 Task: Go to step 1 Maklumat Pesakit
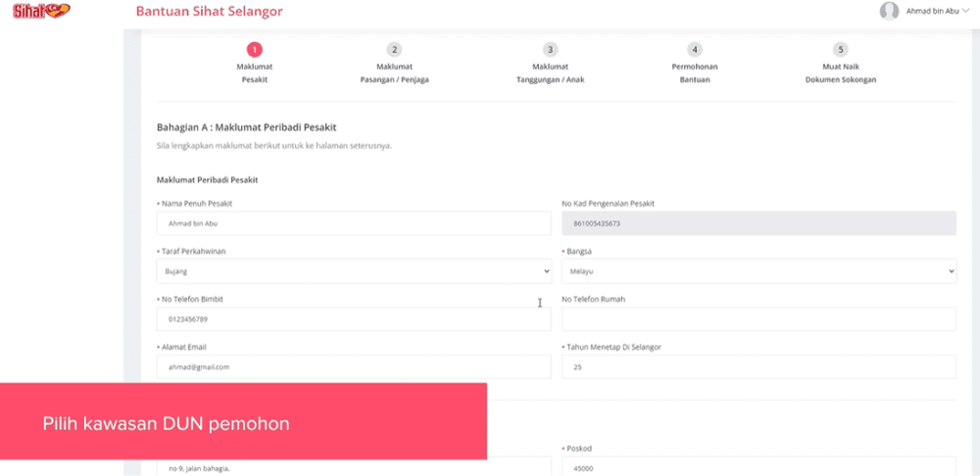click(x=255, y=64)
